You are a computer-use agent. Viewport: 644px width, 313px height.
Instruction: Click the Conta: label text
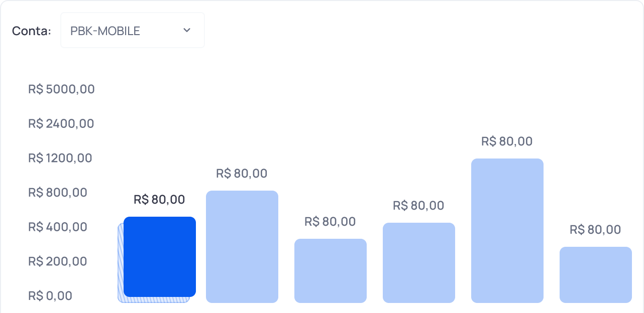click(31, 31)
